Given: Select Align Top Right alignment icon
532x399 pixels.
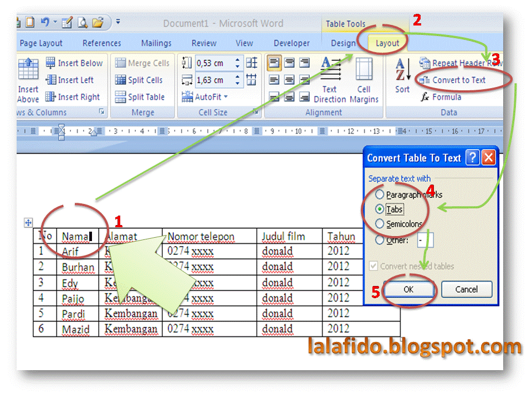Looking at the screenshot, I should click(304, 63).
